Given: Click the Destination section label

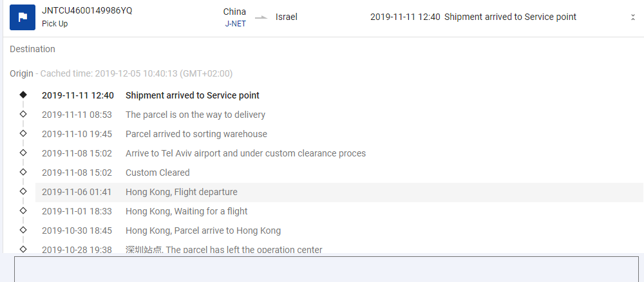Looking at the screenshot, I should [x=32, y=49].
